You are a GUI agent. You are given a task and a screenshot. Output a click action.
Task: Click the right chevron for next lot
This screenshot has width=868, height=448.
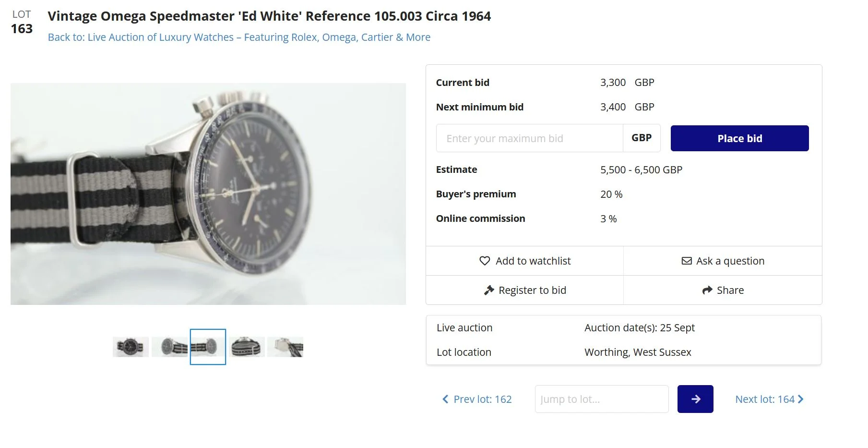click(x=800, y=399)
